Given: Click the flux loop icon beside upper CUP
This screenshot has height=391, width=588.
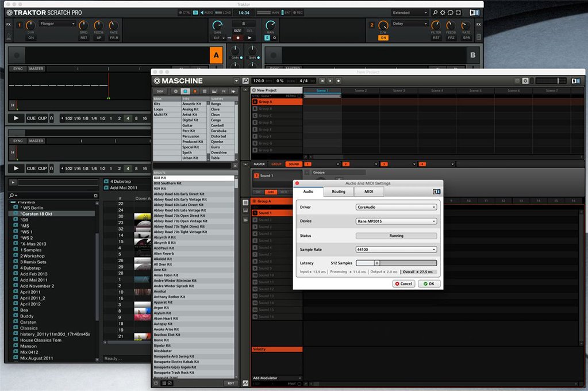Looking at the screenshot, I should point(51,118).
